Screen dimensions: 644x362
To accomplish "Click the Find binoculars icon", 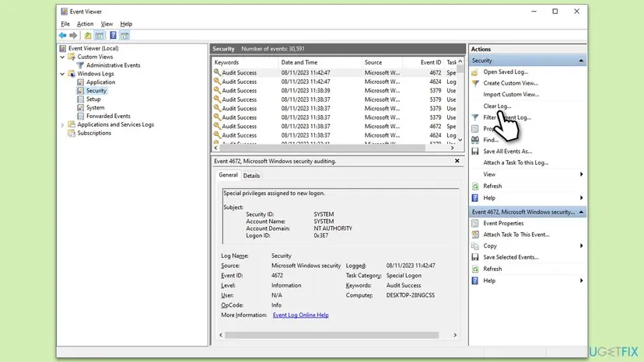I will coord(475,140).
